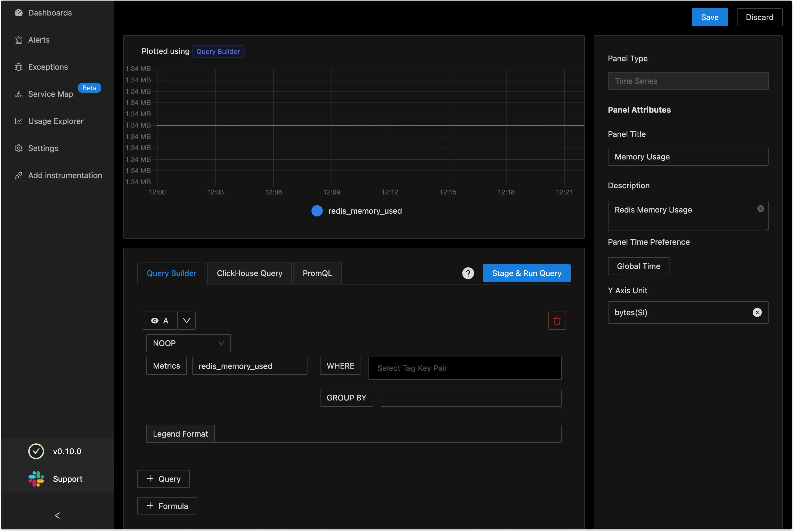Click the Exceptions sidebar icon
The width and height of the screenshot is (794, 532).
[18, 67]
